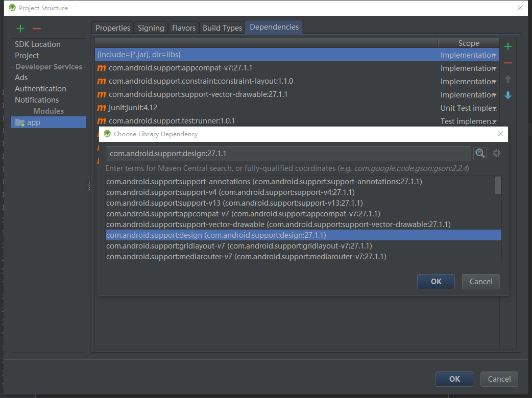
Task: Switch to the Flavors tab
Action: coord(184,28)
